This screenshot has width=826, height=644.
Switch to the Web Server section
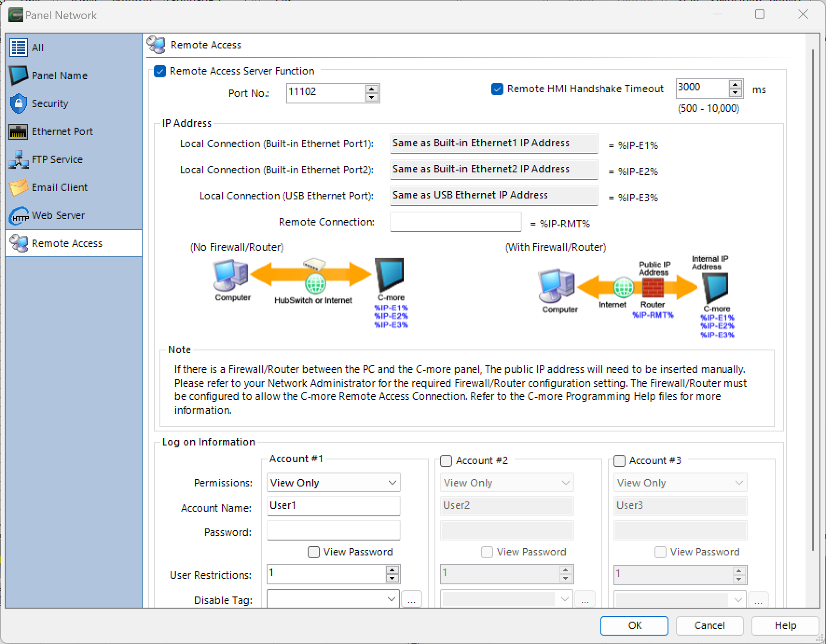tap(58, 215)
